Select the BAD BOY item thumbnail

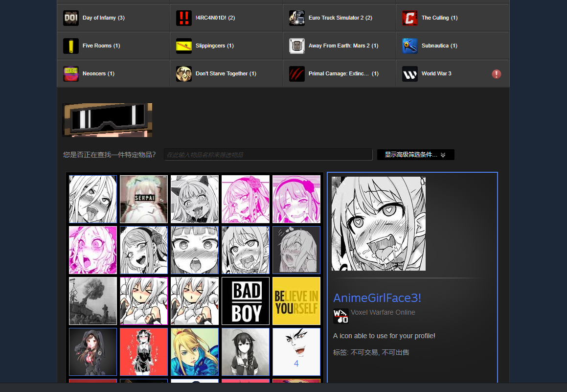click(x=246, y=301)
